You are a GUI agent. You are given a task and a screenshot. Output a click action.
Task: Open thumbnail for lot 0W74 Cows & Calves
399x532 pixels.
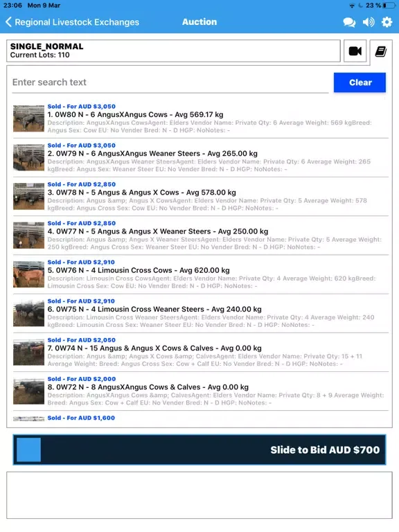tap(29, 352)
